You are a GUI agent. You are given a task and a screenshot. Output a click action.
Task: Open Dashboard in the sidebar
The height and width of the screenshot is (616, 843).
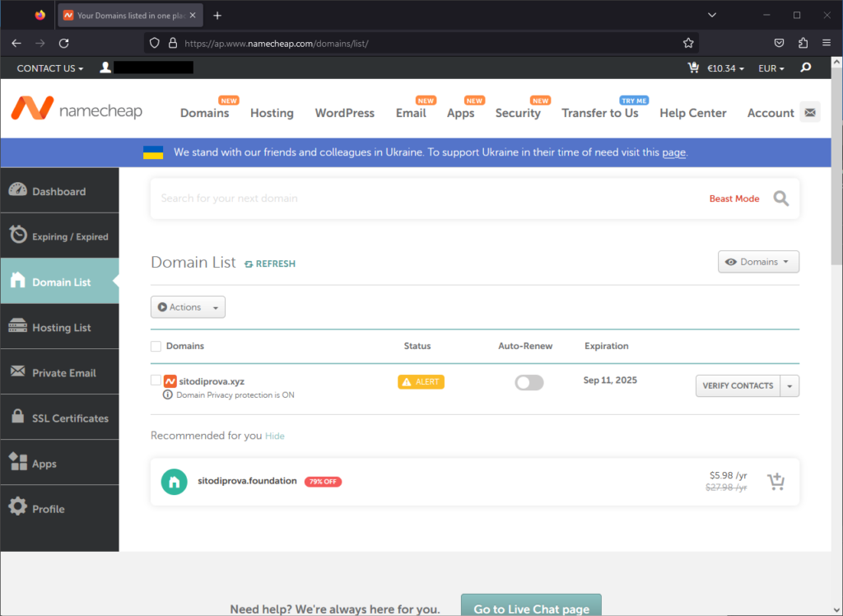point(59,190)
